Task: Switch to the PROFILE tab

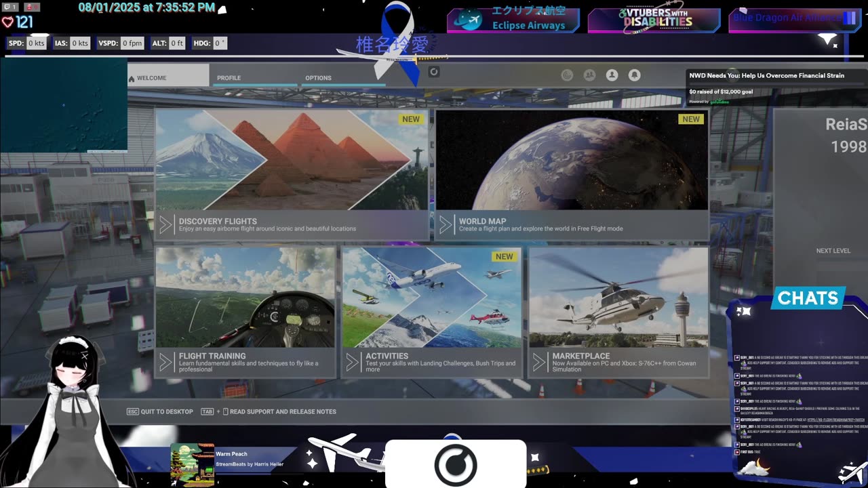Action: point(254,76)
